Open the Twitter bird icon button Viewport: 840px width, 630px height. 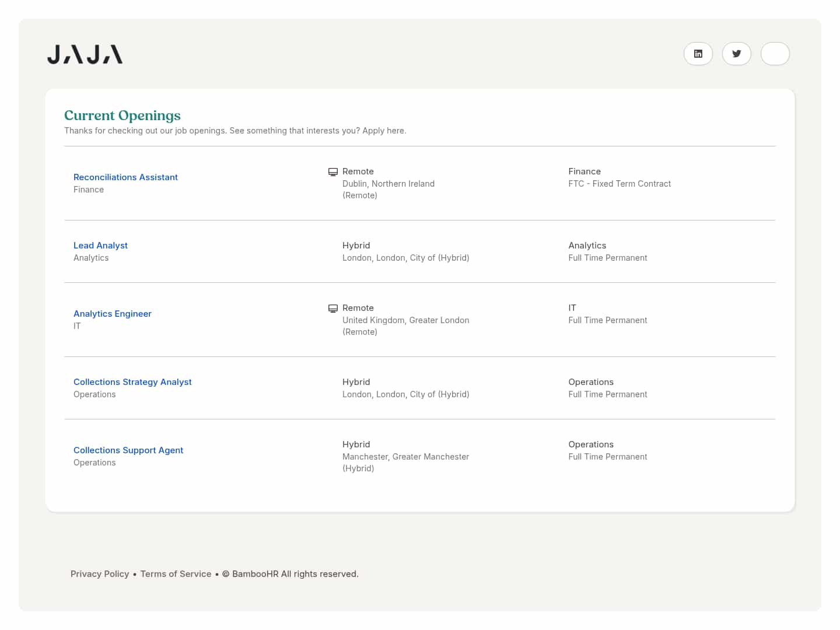pos(737,54)
